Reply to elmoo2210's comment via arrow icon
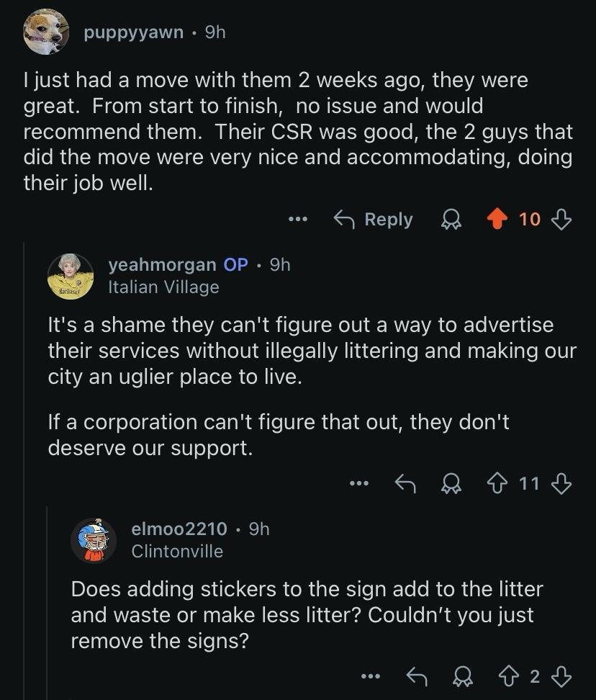 pos(418,676)
